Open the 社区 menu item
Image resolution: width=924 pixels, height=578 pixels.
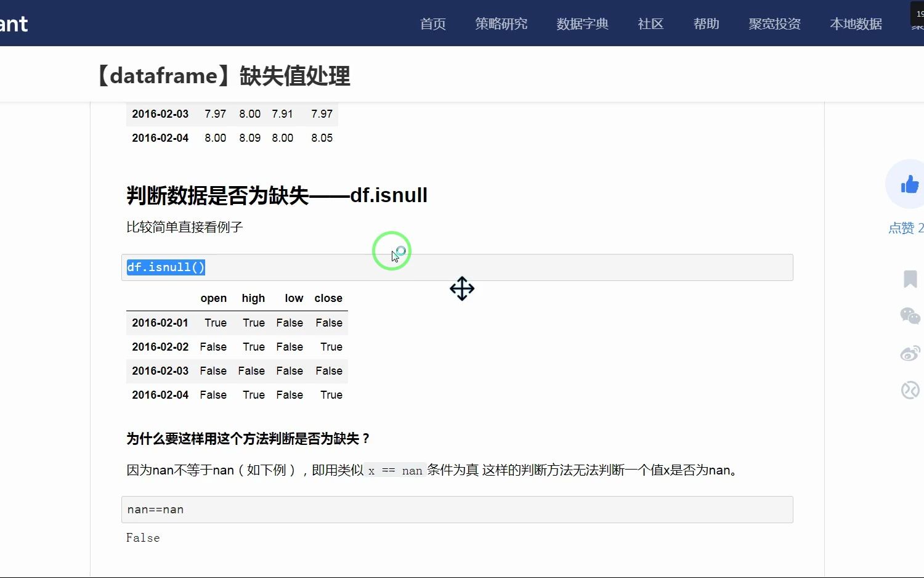650,24
